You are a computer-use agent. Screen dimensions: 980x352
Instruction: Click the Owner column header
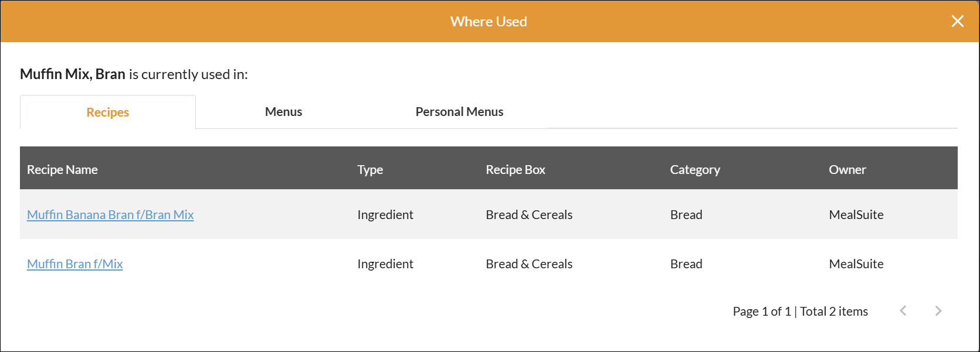tap(847, 170)
